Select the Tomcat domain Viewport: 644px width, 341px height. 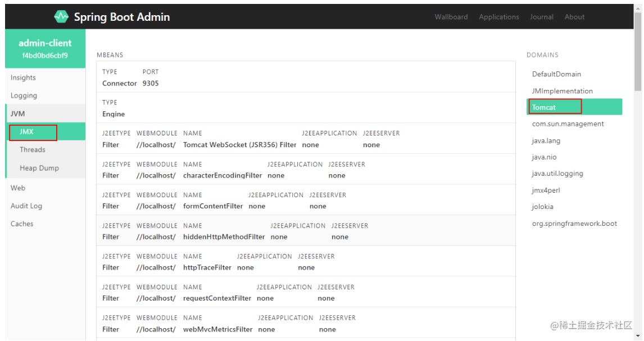pos(574,107)
